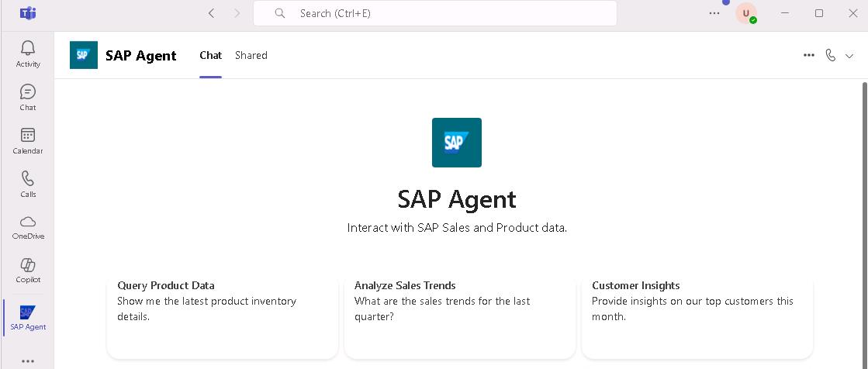The width and height of the screenshot is (868, 369).
Task: Select SAP Agent app in sidebar
Action: [x=28, y=317]
